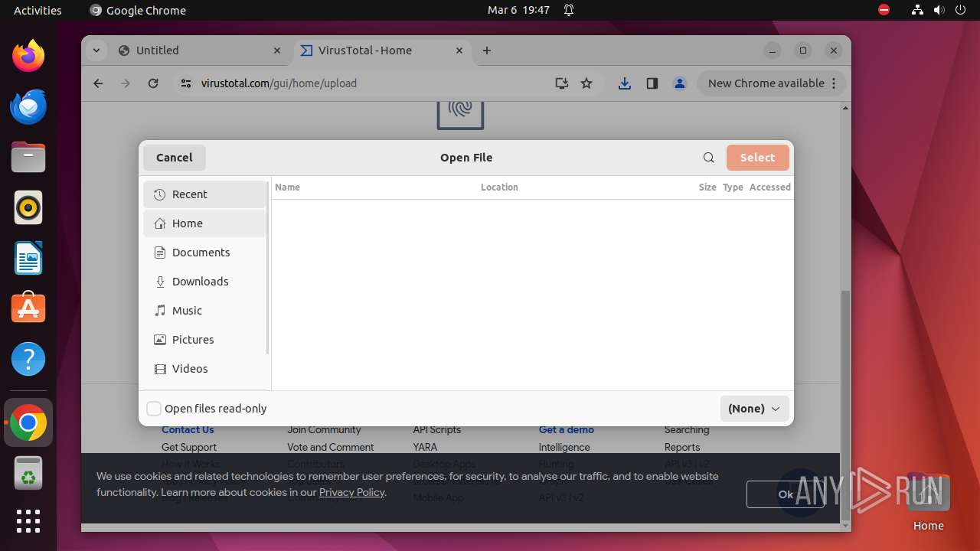Go back in Chrome

98,83
